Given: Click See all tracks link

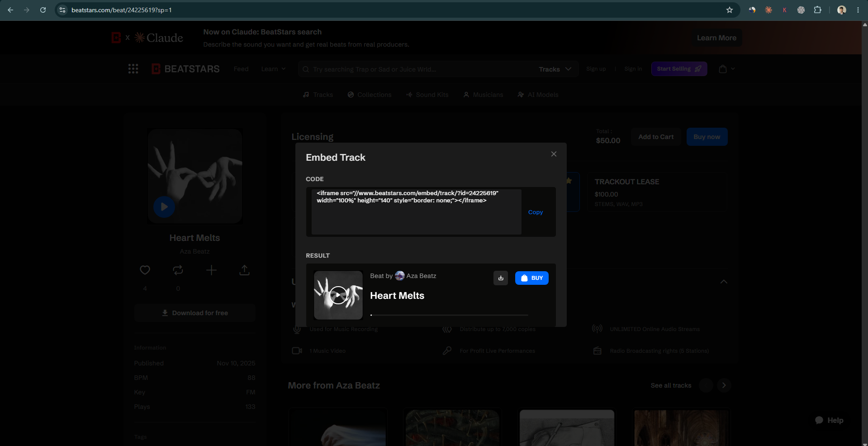Looking at the screenshot, I should point(671,385).
